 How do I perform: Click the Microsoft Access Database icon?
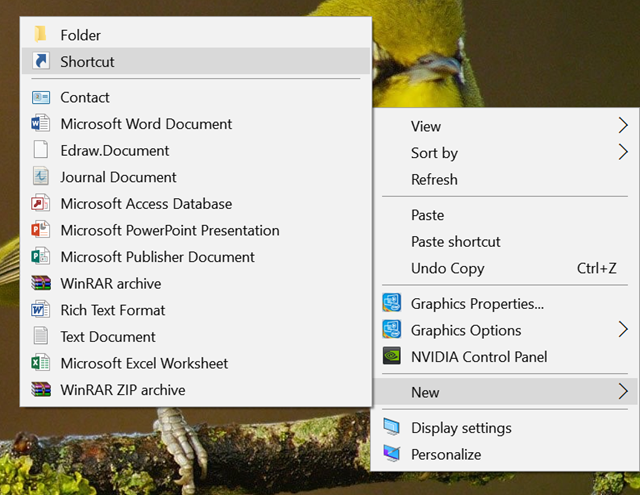(x=41, y=203)
